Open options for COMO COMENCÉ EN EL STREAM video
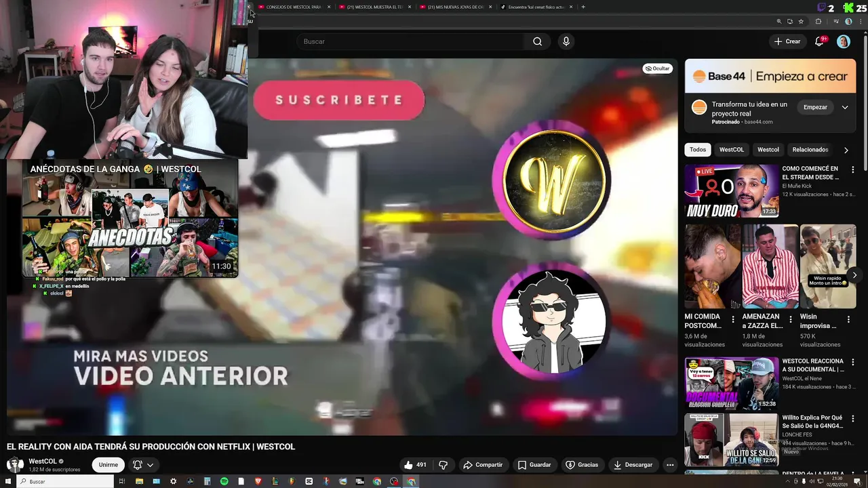 (x=853, y=169)
